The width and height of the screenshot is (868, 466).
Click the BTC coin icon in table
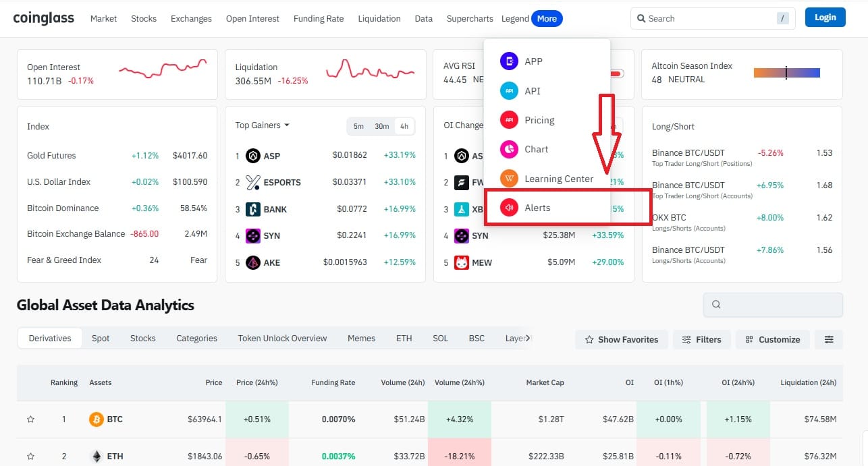[x=97, y=419]
